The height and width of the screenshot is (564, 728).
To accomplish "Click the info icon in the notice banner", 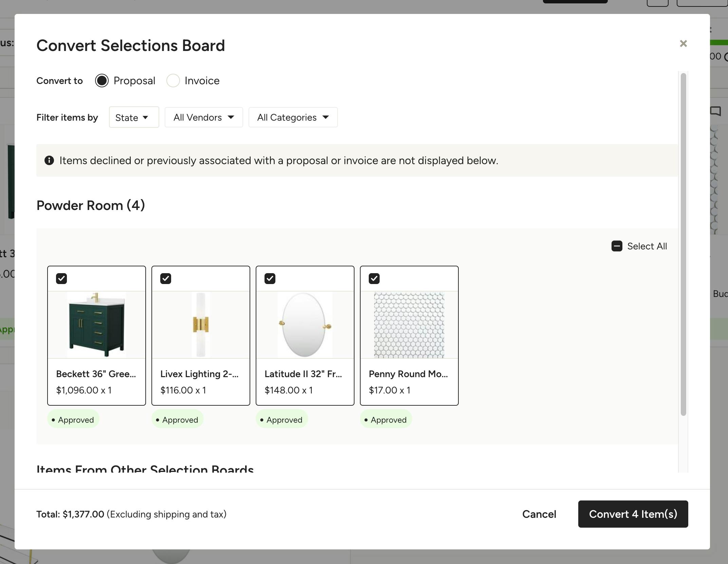I will click(x=49, y=160).
